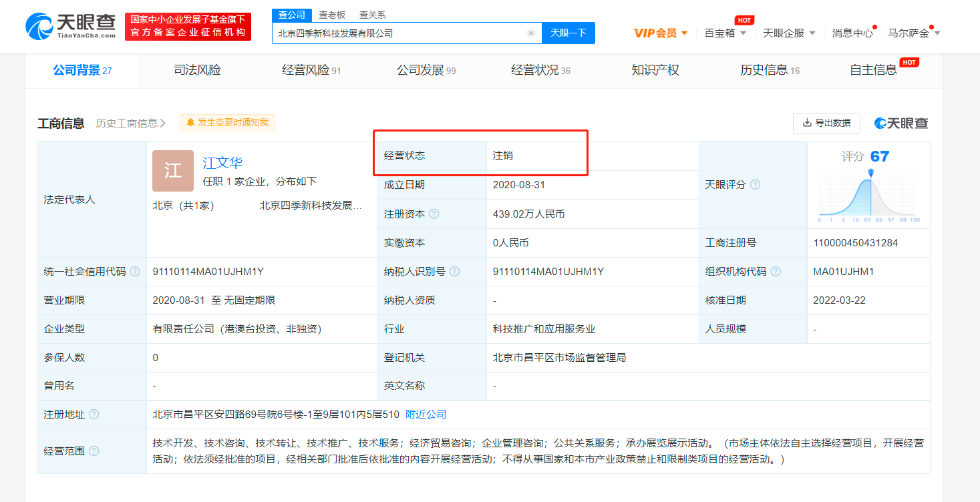Click the 工商信息 section heading

coord(61,123)
